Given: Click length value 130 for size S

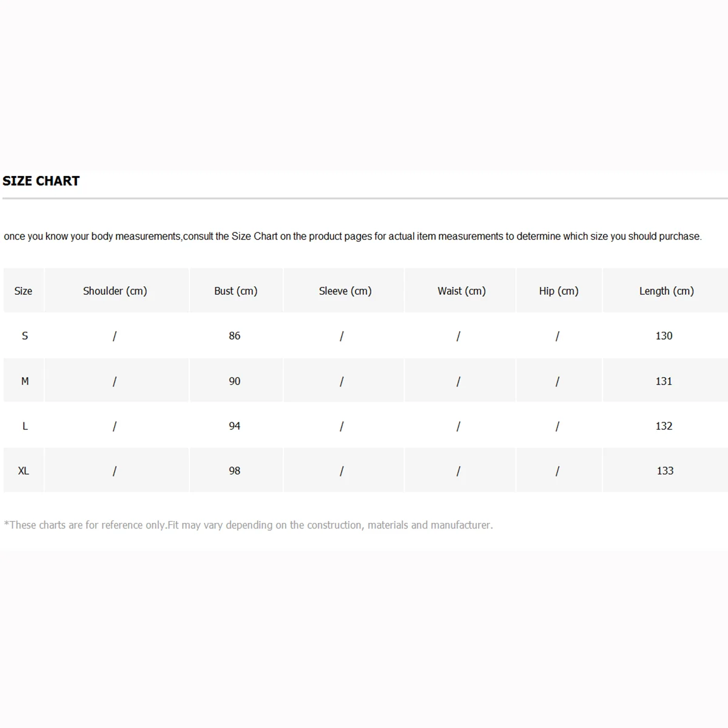Looking at the screenshot, I should click(x=664, y=336).
